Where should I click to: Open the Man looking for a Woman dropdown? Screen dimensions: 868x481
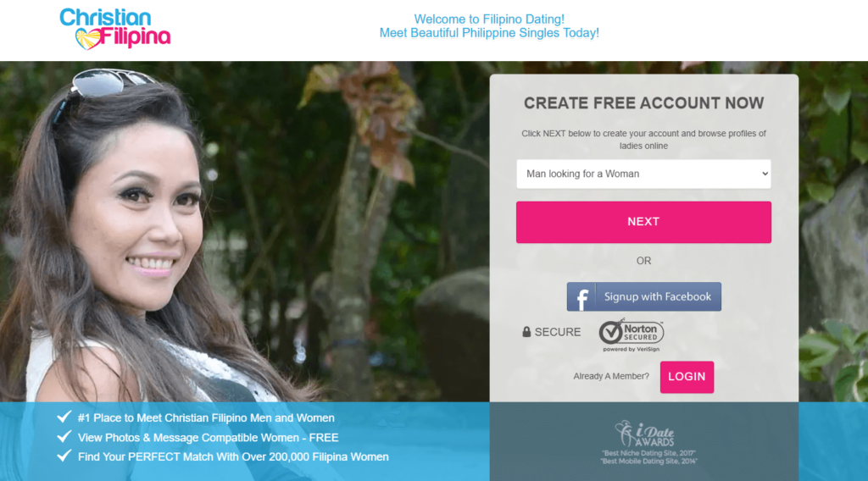(643, 174)
